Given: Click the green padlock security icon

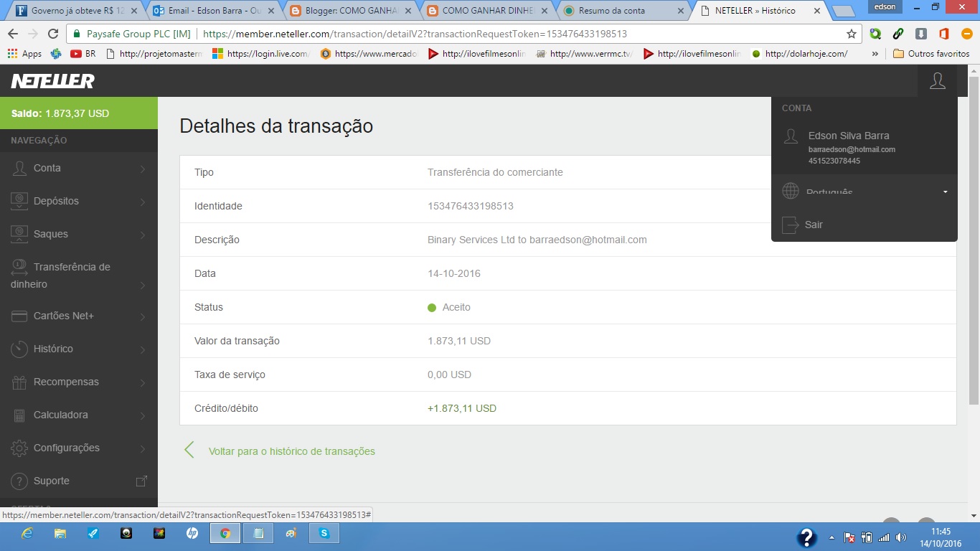Looking at the screenshot, I should (x=76, y=34).
